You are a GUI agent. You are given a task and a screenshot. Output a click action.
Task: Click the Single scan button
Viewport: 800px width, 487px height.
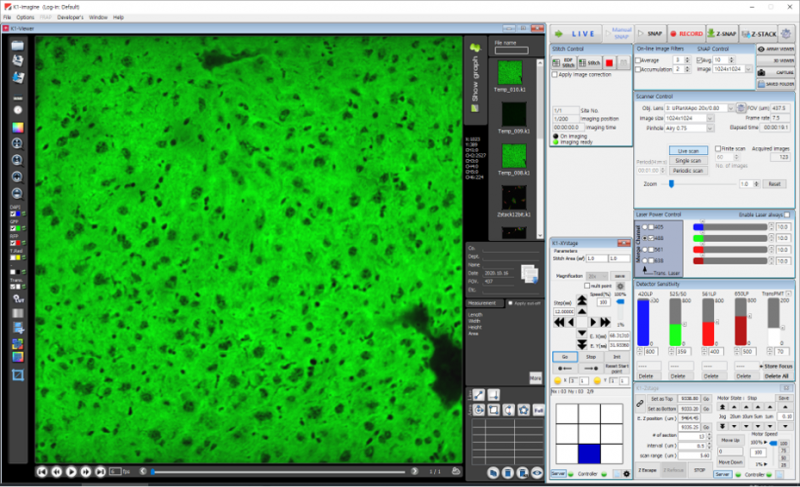pyautogui.click(x=688, y=161)
